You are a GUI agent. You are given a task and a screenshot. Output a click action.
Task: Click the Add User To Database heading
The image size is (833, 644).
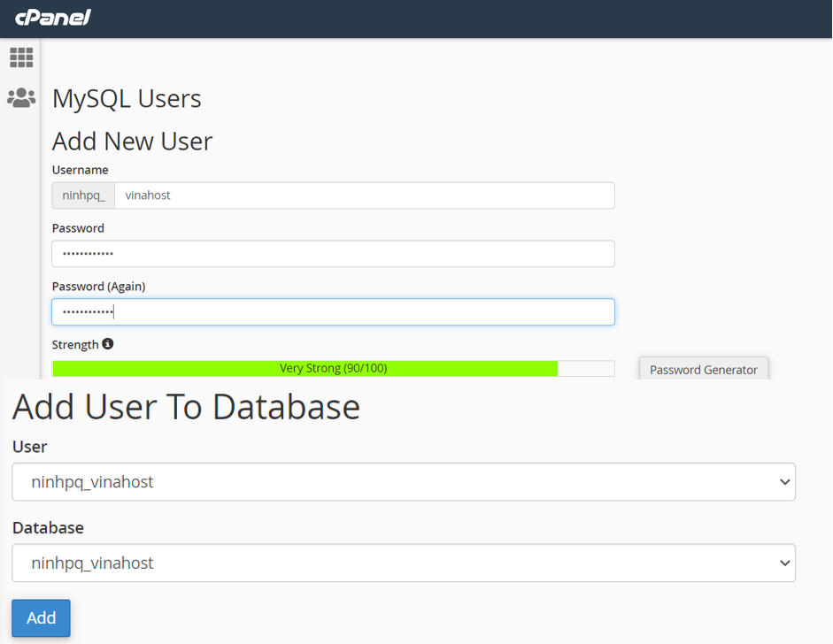(x=186, y=407)
